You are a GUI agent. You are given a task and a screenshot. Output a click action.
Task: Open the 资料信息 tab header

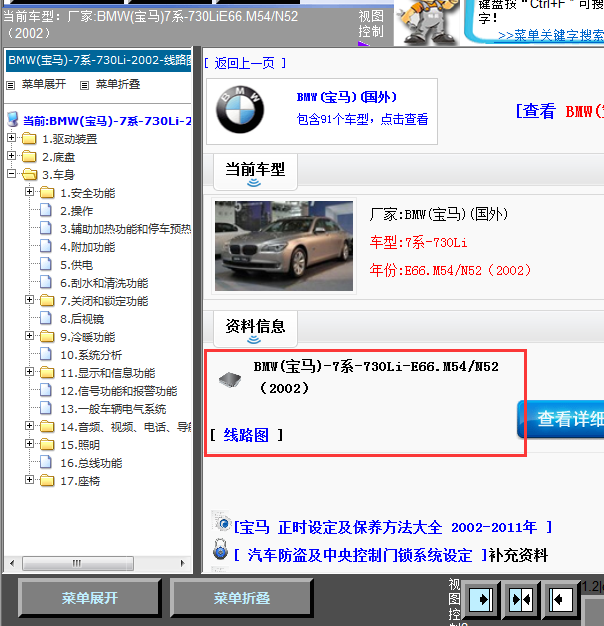tap(255, 329)
